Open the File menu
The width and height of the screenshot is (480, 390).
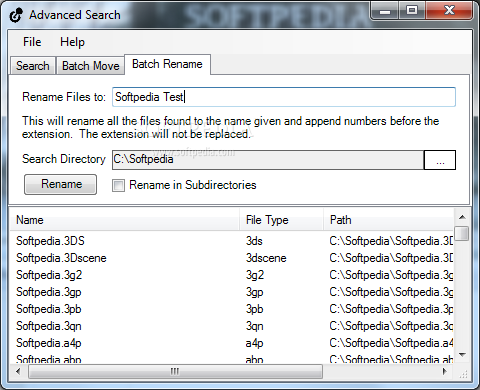pyautogui.click(x=32, y=42)
